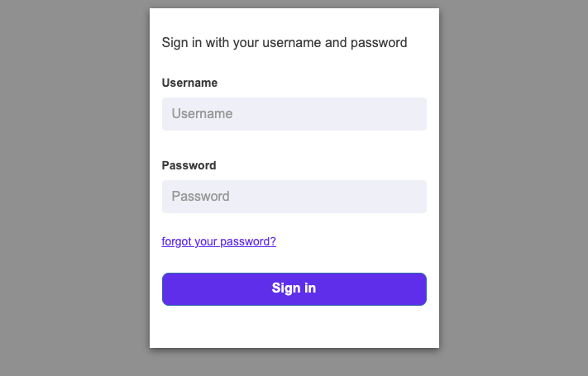Click the white space below Sign in button
Image resolution: width=588 pixels, height=376 pixels.
[x=294, y=326]
